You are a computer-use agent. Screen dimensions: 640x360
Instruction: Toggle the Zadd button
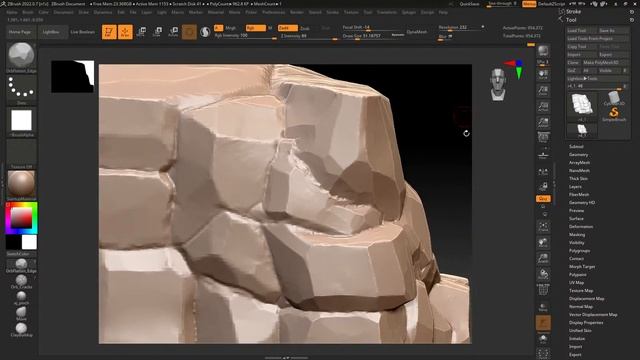click(287, 28)
